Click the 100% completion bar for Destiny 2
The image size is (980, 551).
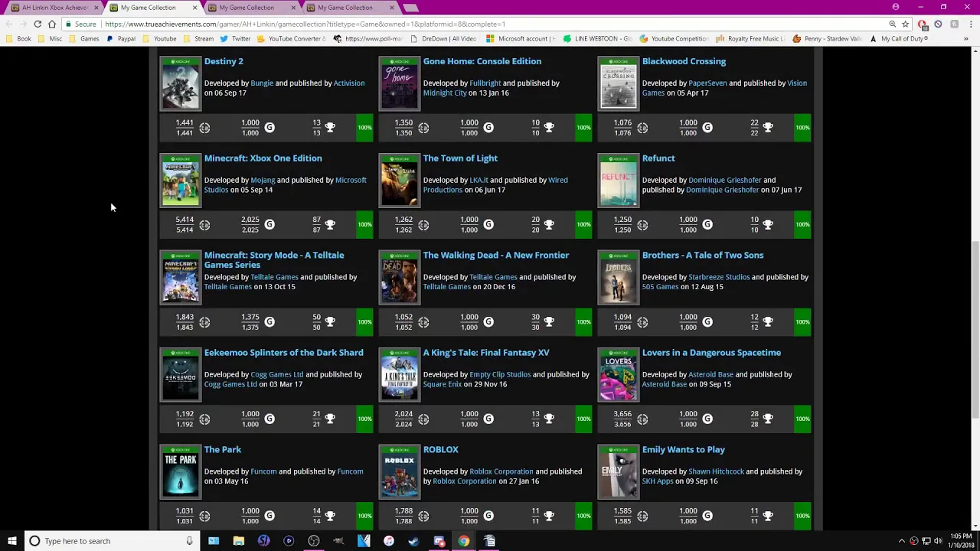(364, 128)
